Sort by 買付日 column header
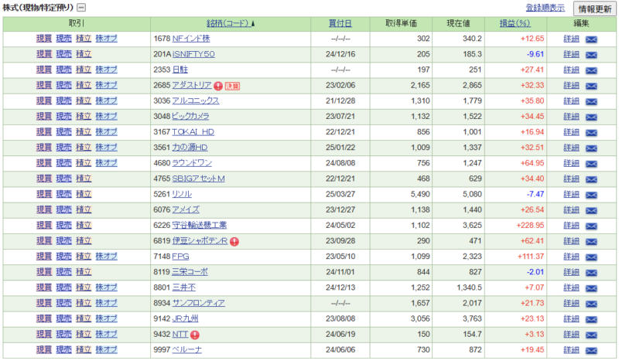Screen dimensions: 619x364 [x=340, y=23]
